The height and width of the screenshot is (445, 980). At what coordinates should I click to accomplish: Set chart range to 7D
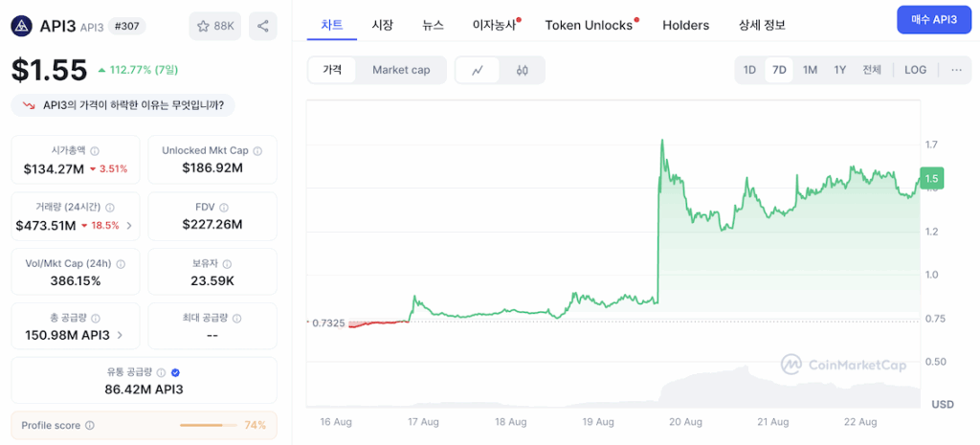coord(779,70)
